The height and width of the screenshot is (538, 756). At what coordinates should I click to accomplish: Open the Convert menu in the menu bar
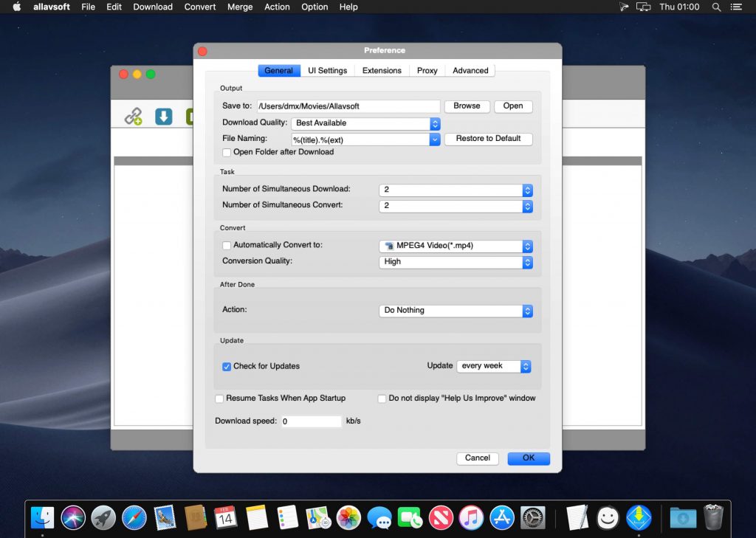click(199, 7)
